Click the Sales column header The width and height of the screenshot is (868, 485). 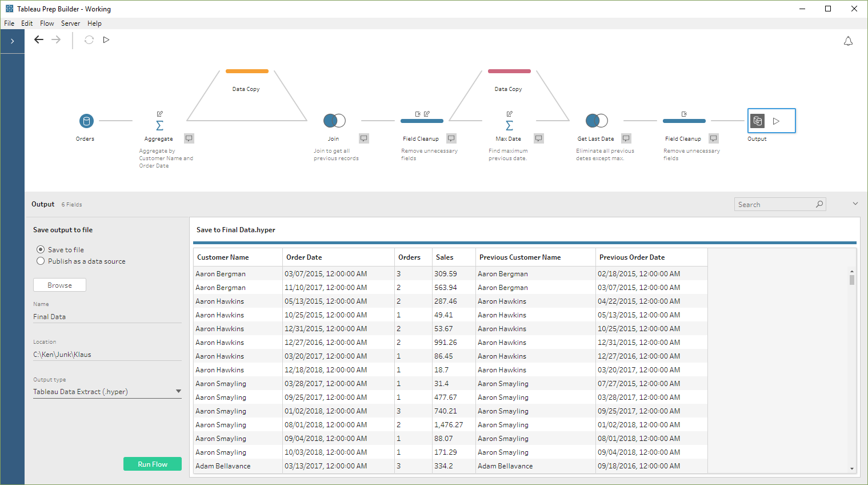pos(453,257)
